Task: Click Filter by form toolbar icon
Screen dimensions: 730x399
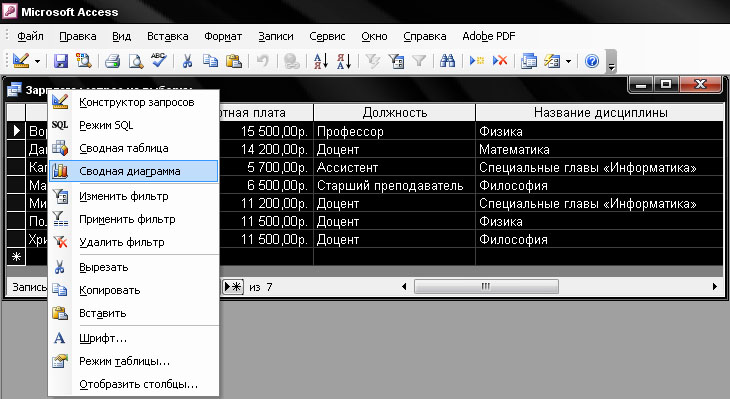Action: pos(396,61)
